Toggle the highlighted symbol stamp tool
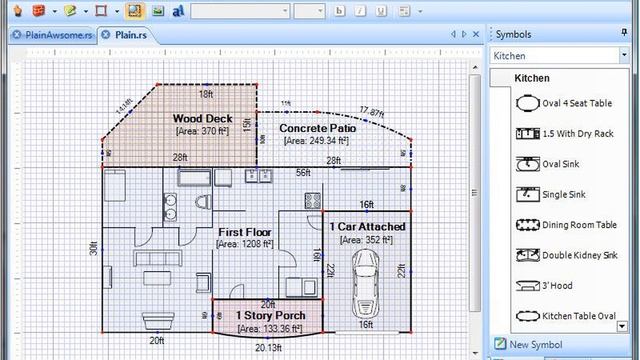The image size is (640, 360). tap(135, 11)
